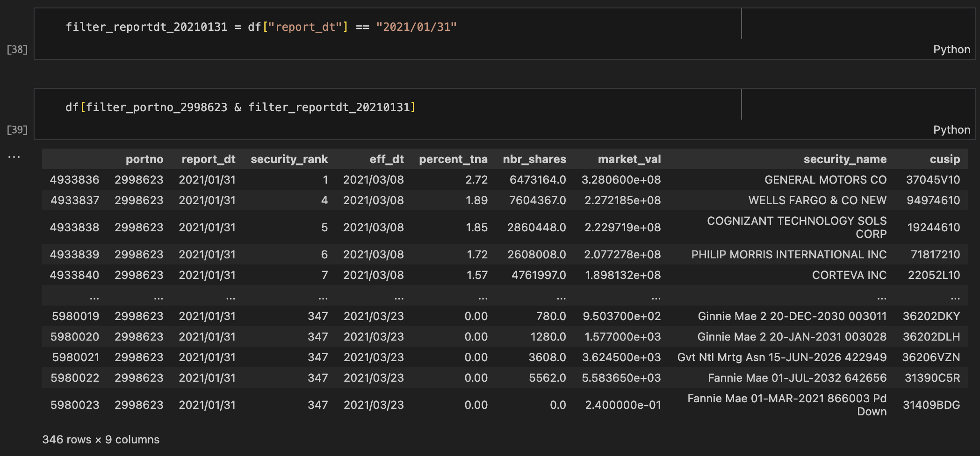
Task: Click row index 5980019
Action: tap(75, 316)
